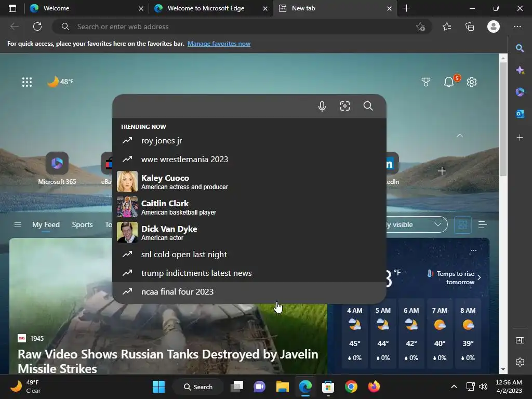This screenshot has width=532, height=399.
Task: Choose the Caitlin Clark suggestion
Action: point(249,207)
